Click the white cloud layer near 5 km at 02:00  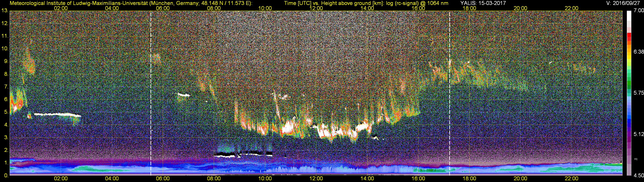pyautogui.click(x=58, y=115)
